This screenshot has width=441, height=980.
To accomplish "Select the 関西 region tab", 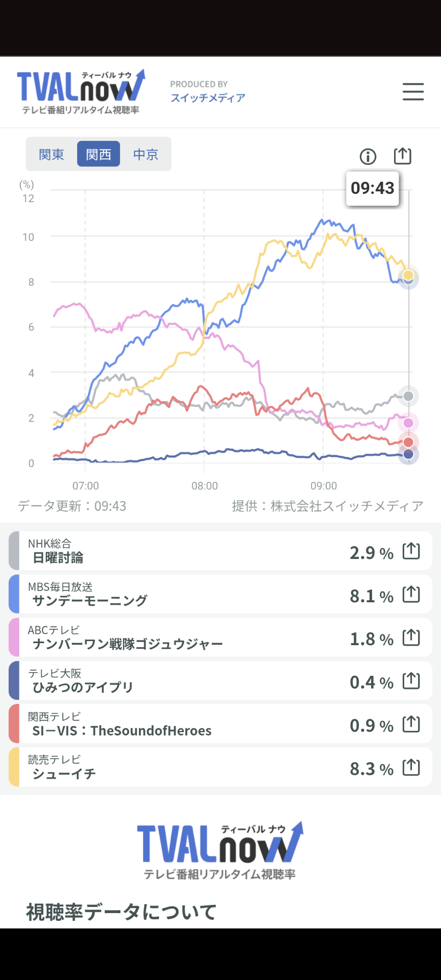I will tap(99, 154).
